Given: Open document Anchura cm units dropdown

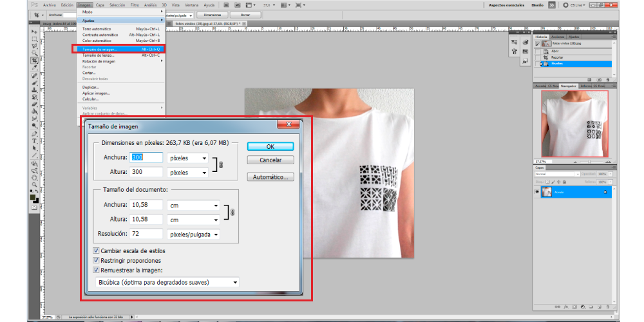Looking at the screenshot, I should pyautogui.click(x=193, y=205).
